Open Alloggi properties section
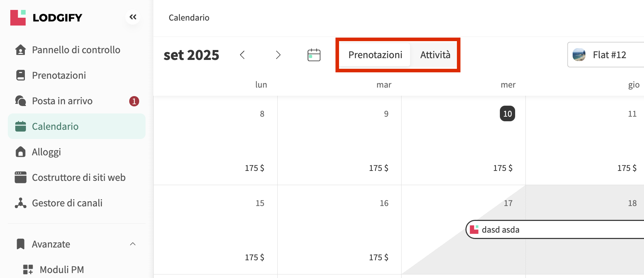644x278 pixels. 46,152
